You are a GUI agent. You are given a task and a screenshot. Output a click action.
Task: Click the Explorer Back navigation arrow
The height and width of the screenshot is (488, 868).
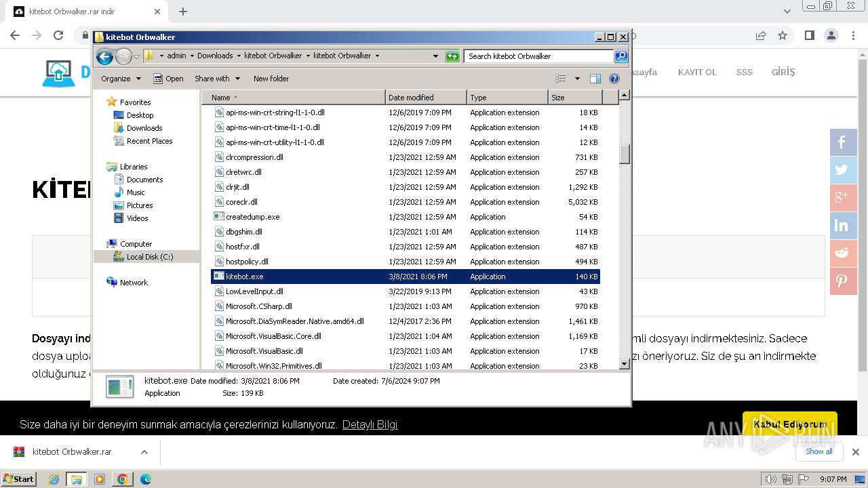[104, 56]
